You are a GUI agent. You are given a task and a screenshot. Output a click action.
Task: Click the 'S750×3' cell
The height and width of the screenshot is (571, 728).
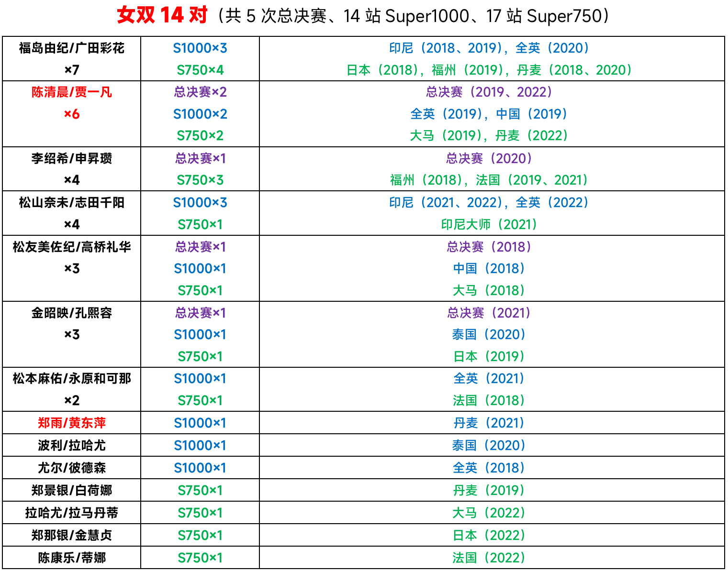200,180
